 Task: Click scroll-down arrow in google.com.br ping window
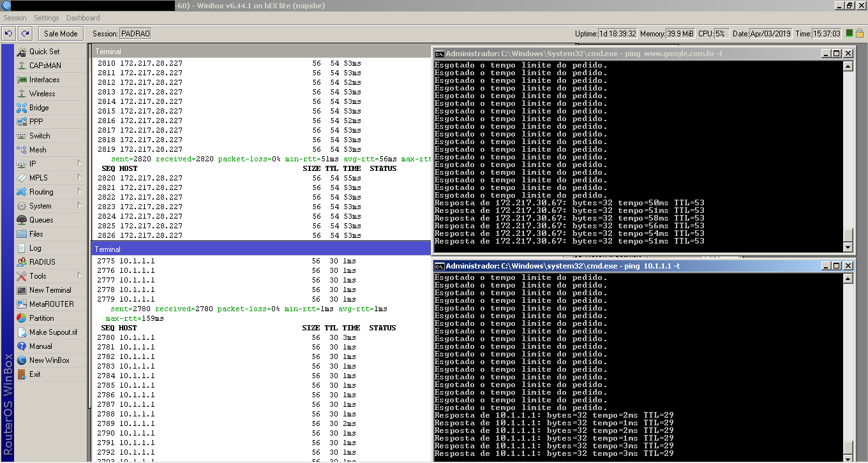click(x=848, y=247)
